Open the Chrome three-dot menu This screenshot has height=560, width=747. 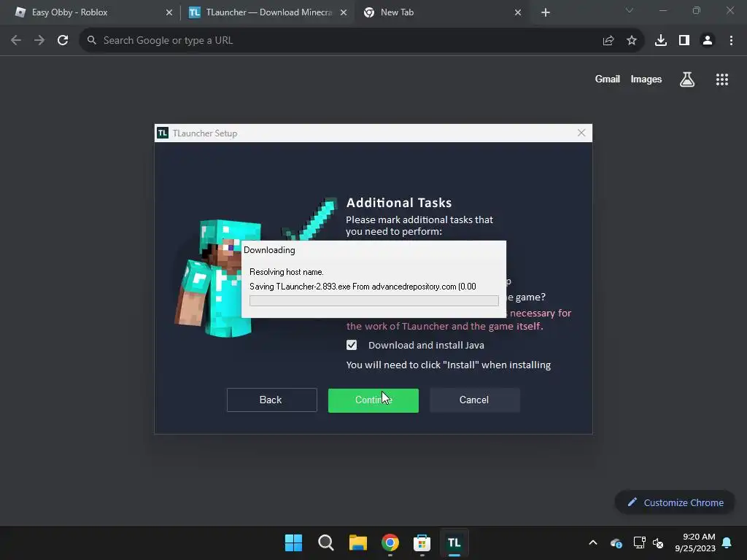tap(731, 41)
